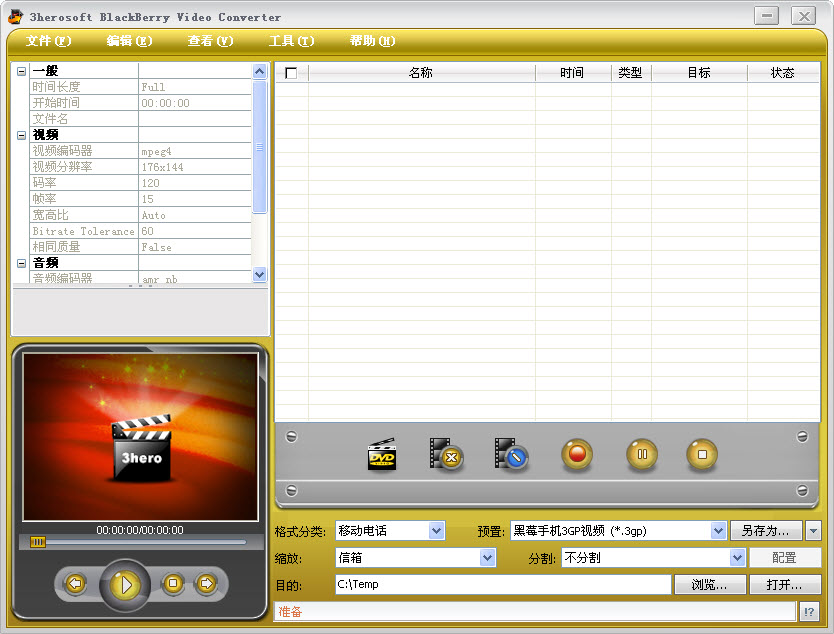Select the 时间长度 value Full

tap(195, 87)
